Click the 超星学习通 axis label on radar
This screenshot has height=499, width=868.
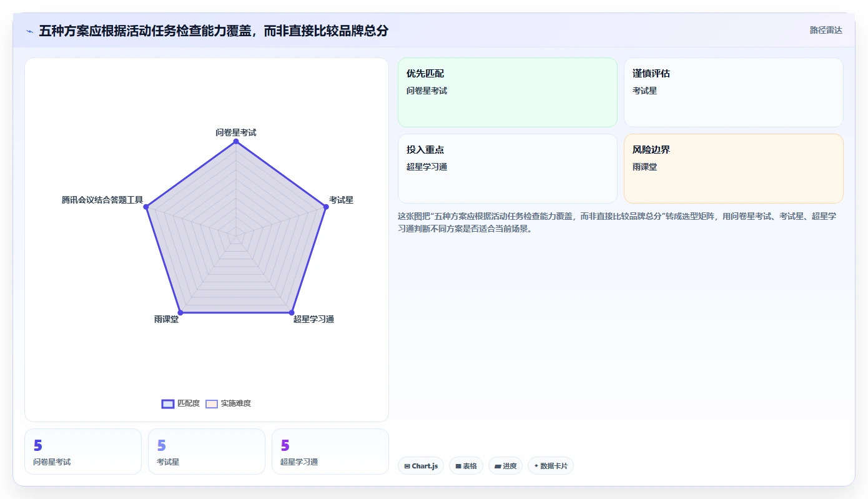click(x=313, y=319)
